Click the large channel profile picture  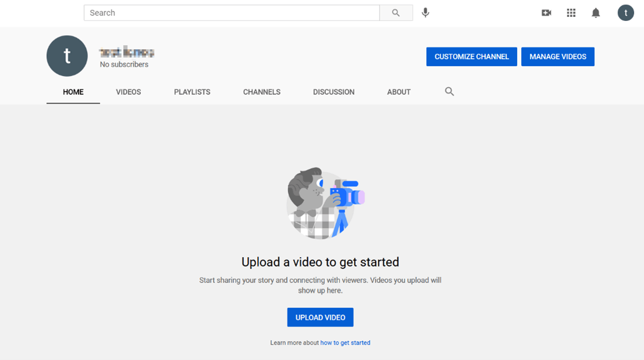click(67, 56)
